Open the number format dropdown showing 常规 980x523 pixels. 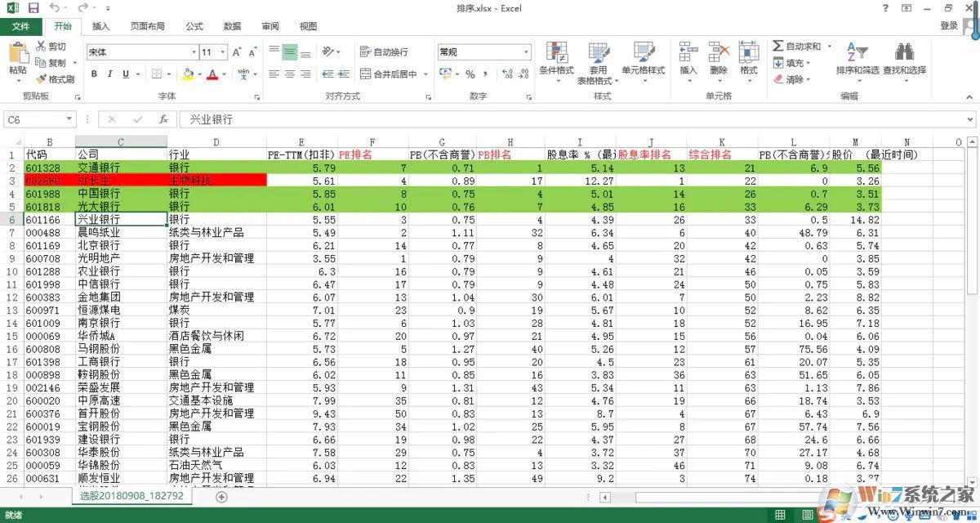pyautogui.click(x=528, y=51)
